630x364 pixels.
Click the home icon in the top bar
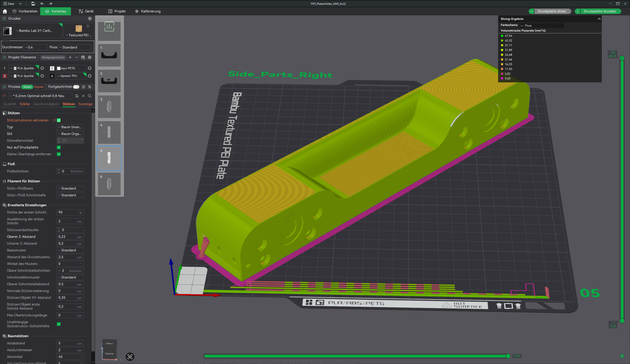click(x=5, y=11)
